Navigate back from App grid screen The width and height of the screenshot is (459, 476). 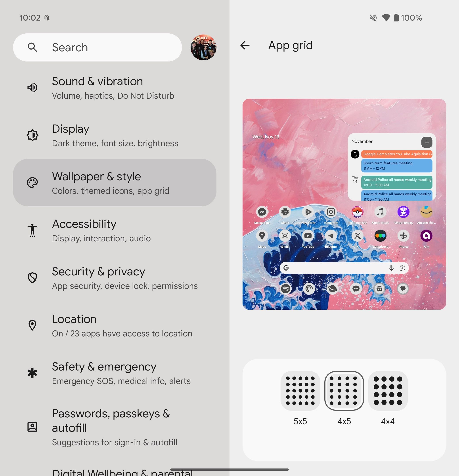coord(245,46)
